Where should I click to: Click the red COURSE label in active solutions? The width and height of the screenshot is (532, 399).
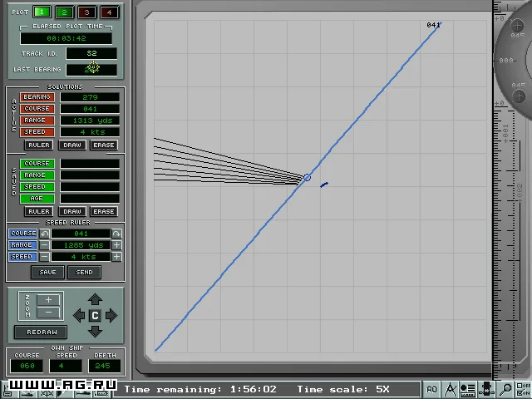pyautogui.click(x=37, y=109)
